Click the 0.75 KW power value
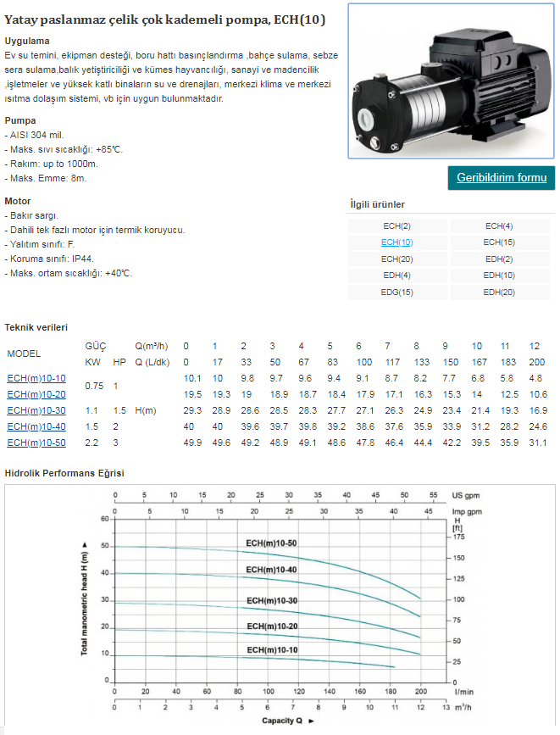The height and width of the screenshot is (735, 560). pyautogui.click(x=94, y=386)
